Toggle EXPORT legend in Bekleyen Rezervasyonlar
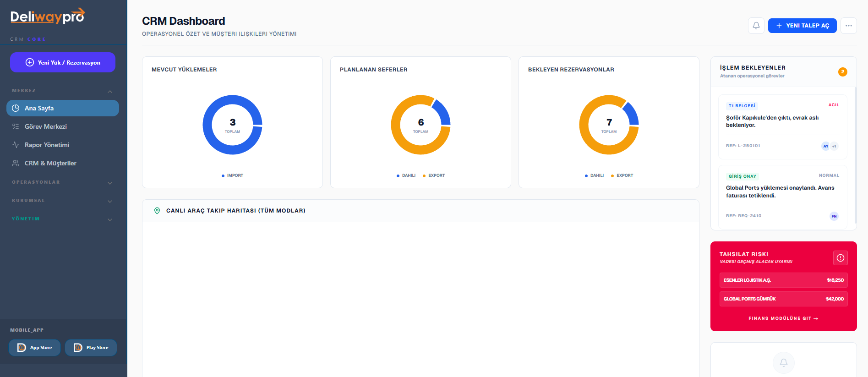The width and height of the screenshot is (868, 377). [x=622, y=175]
